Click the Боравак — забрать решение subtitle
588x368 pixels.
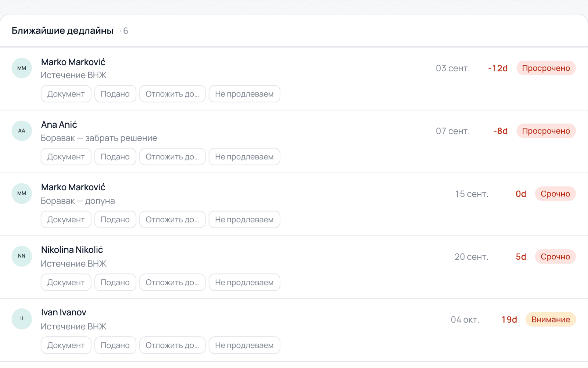(x=99, y=138)
